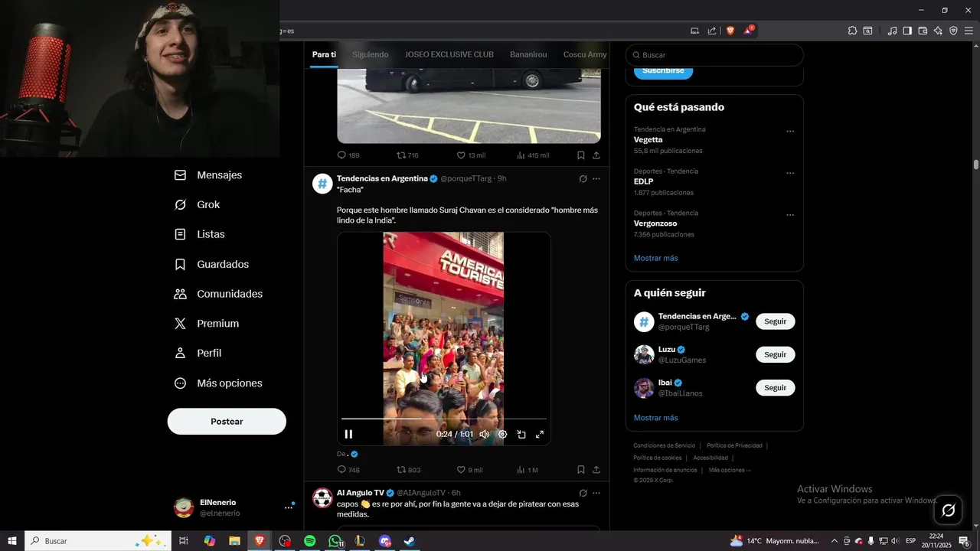
Task: Open Listas in the sidebar
Action: [200, 235]
